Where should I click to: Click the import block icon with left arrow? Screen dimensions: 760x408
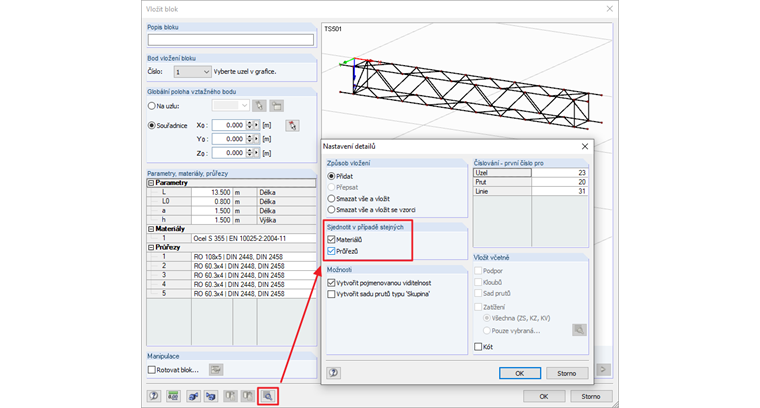tap(193, 396)
